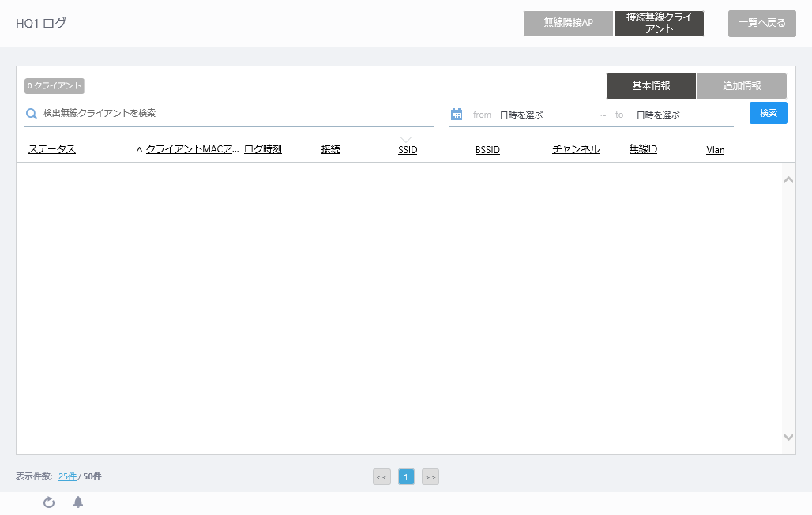Set display count to 50件
The height and width of the screenshot is (515, 812).
[x=92, y=476]
